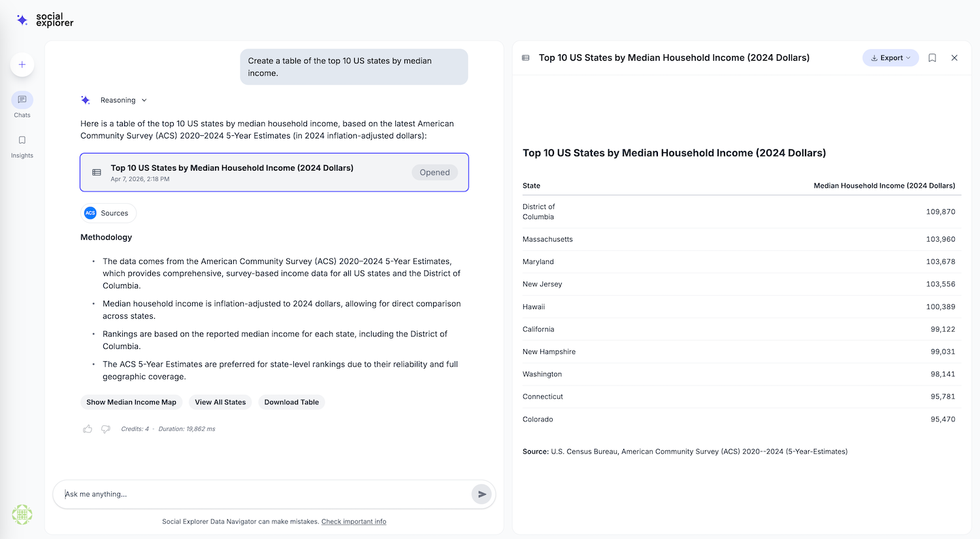Open the Insights sidebar section
Viewport: 980px width, 539px height.
[x=22, y=146]
